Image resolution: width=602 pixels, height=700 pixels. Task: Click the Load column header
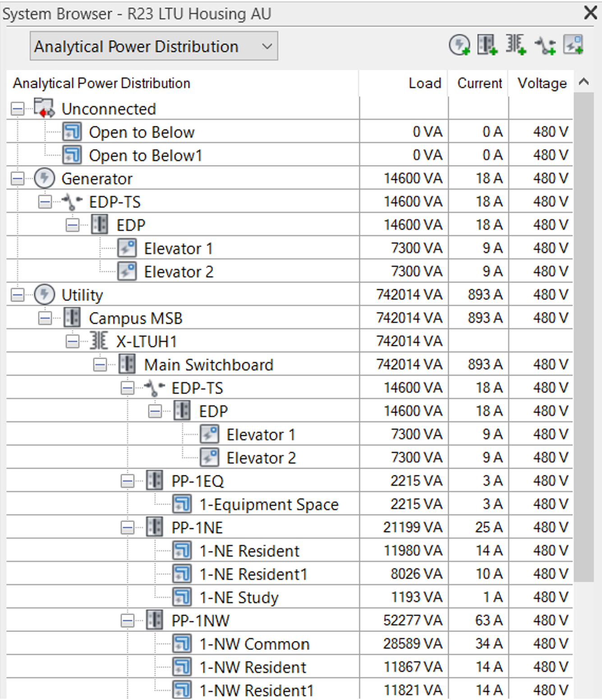click(x=424, y=83)
